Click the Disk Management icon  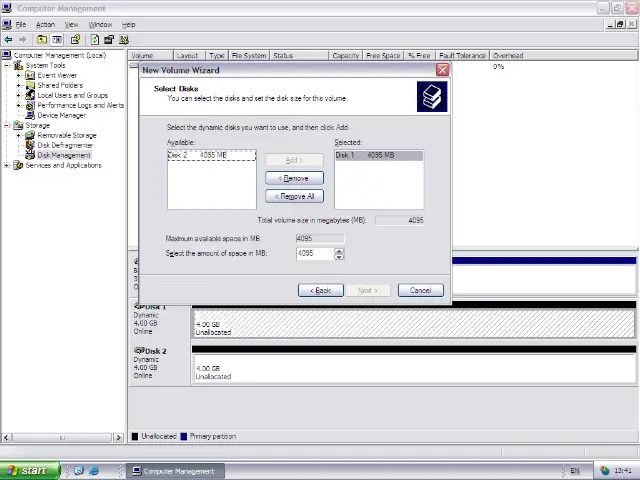click(30, 155)
